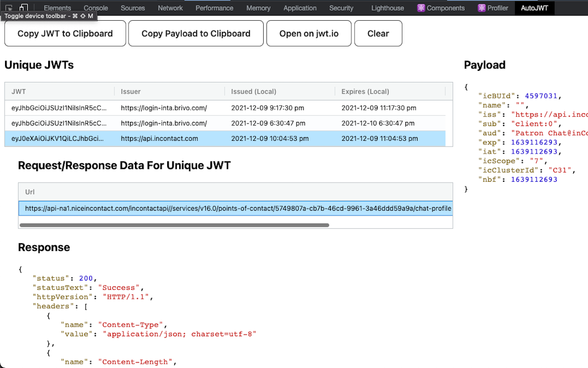Open the Lighthouse tab

point(388,8)
